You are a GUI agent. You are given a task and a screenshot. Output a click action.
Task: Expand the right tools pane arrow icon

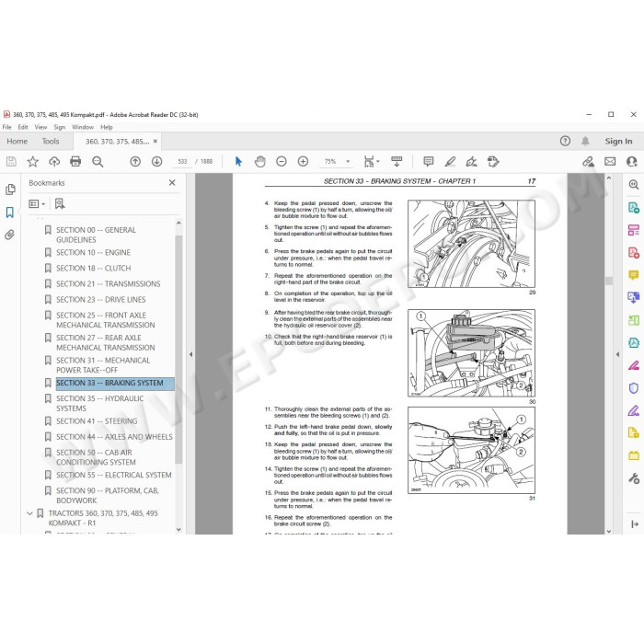point(634,524)
